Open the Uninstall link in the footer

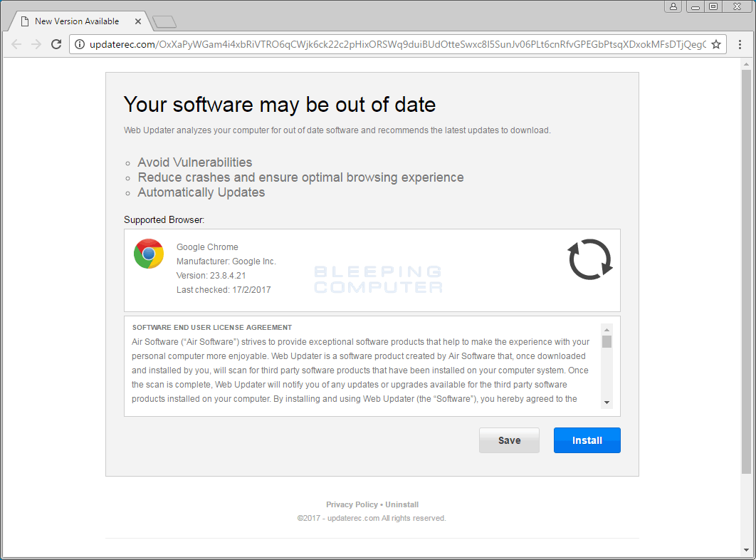pos(401,504)
